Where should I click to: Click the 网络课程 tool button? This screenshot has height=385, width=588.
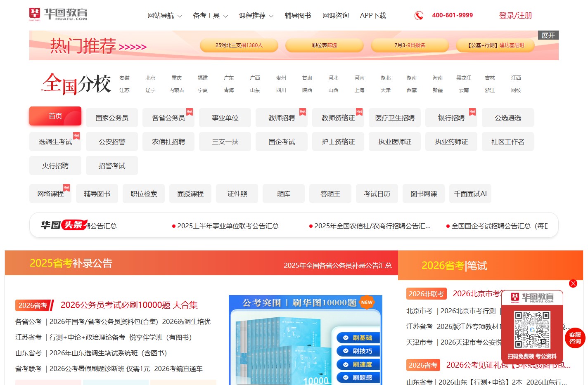[50, 194]
